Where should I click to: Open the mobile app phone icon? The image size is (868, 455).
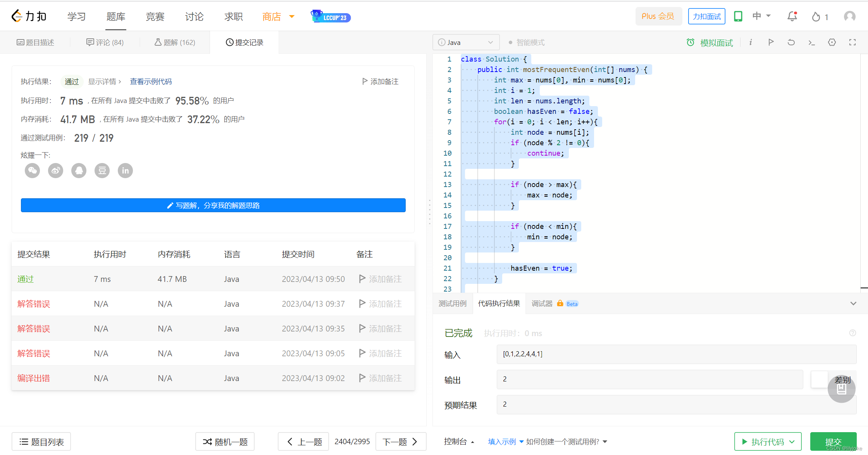pyautogui.click(x=738, y=16)
